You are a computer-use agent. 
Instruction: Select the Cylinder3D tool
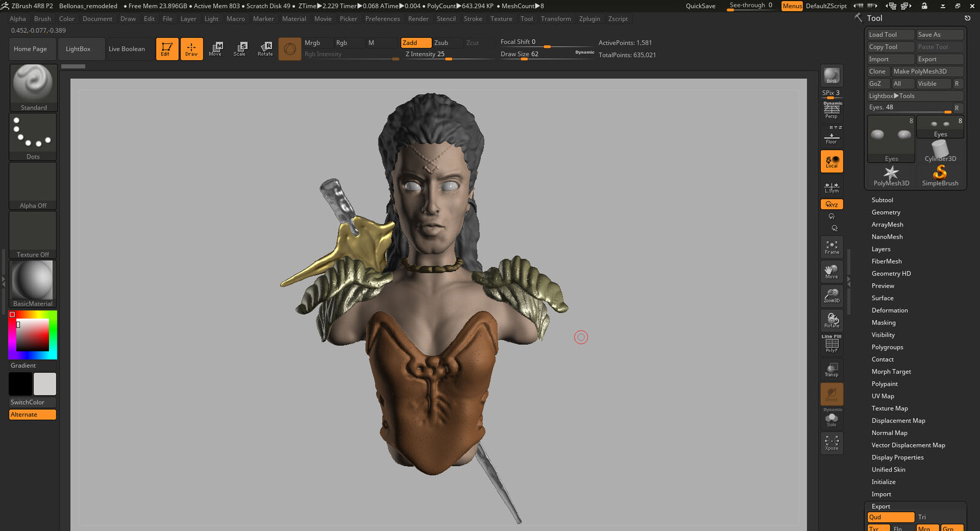pos(940,151)
